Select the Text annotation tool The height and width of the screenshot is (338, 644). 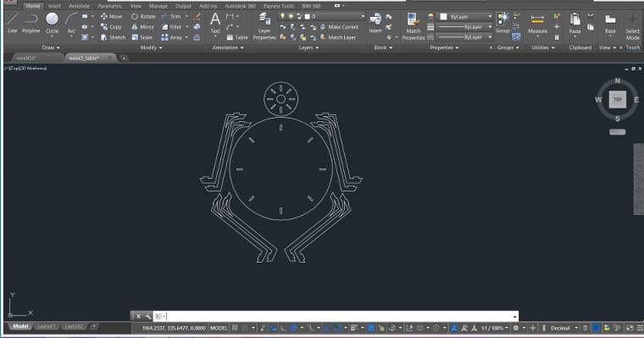tap(215, 24)
